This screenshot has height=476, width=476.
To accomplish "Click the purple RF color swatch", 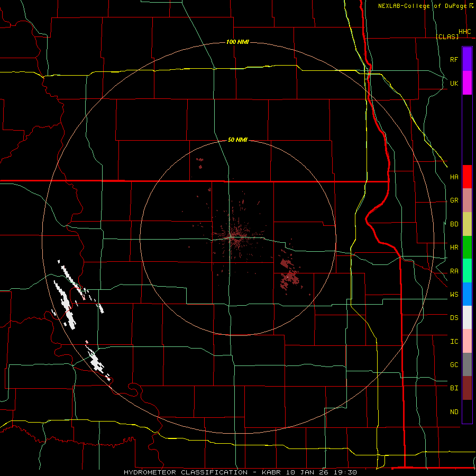I will pyautogui.click(x=467, y=59).
